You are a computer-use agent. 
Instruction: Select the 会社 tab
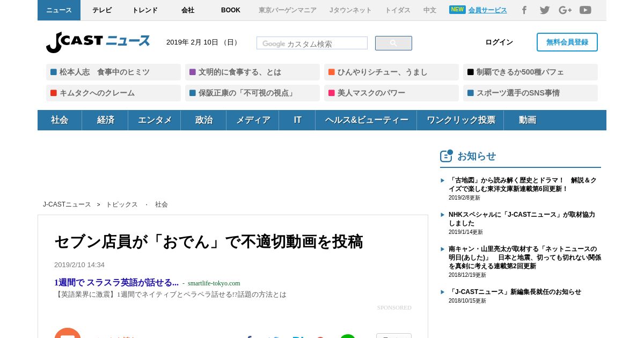point(188,10)
